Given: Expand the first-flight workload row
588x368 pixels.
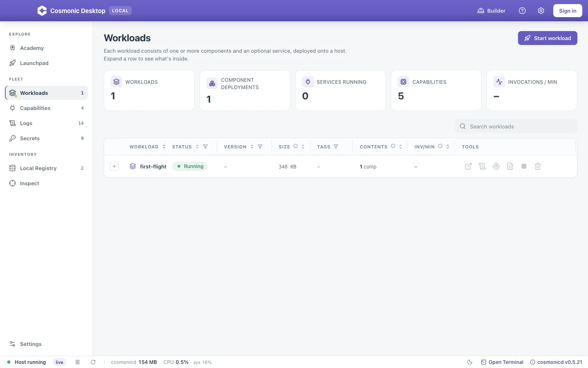Looking at the screenshot, I should coord(114,166).
